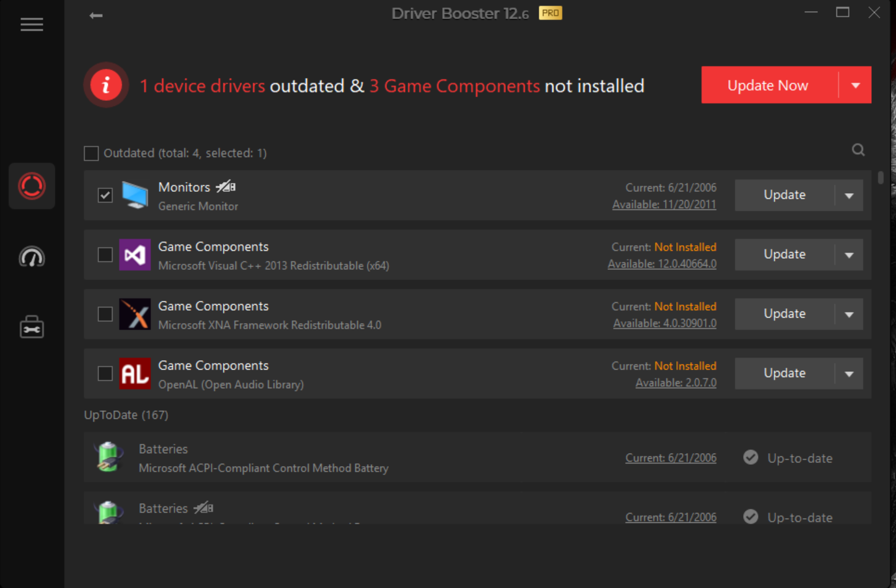Click 'Not Installed' status for Visual C++ 2013
The image size is (896, 588).
point(685,247)
